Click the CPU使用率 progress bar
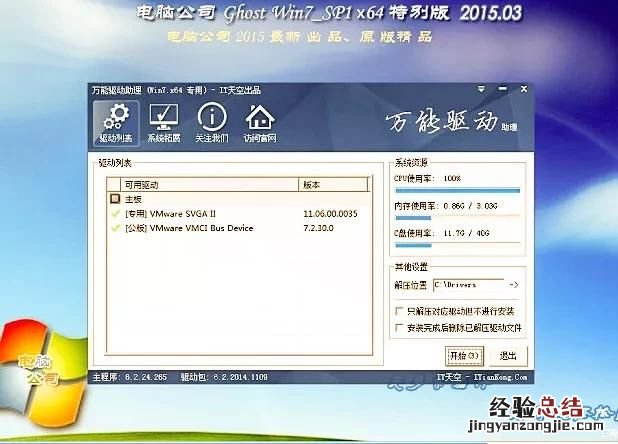Screen dimensions: 618x444 pyautogui.click(x=458, y=191)
